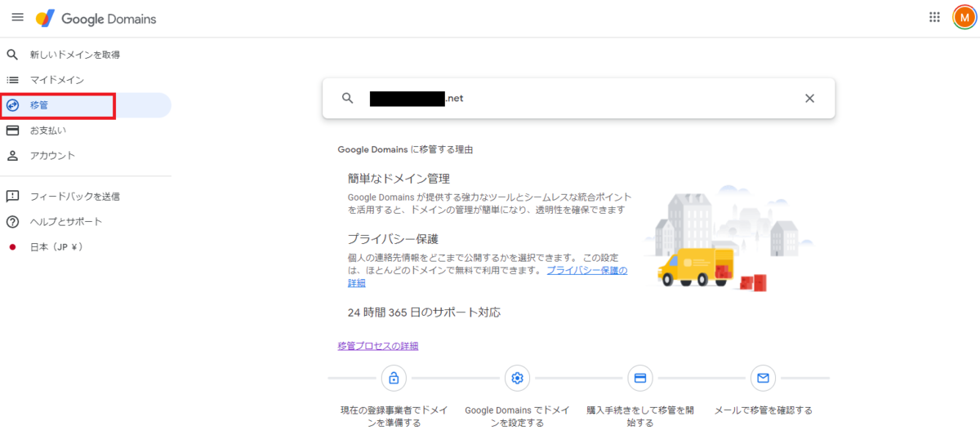Click the feedback icon beside フィードバックを送信
Image resolution: width=980 pixels, height=443 pixels.
(12, 197)
